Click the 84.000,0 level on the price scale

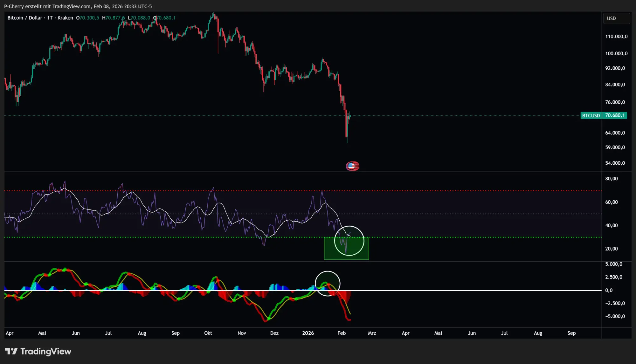click(615, 85)
